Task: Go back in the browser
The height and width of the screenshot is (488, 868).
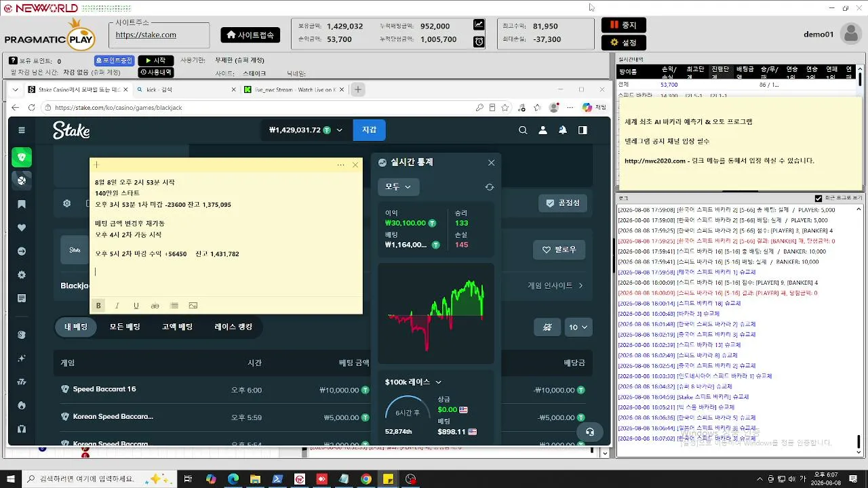Action: click(15, 107)
